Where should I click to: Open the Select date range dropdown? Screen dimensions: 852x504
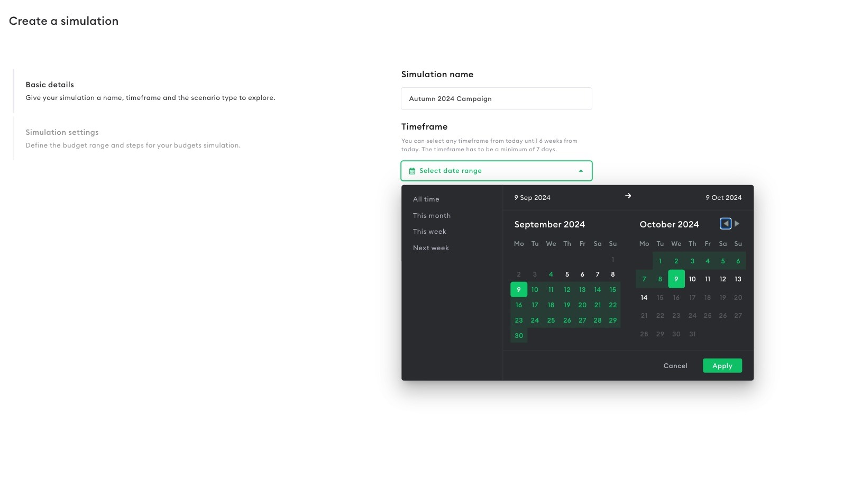click(x=496, y=170)
